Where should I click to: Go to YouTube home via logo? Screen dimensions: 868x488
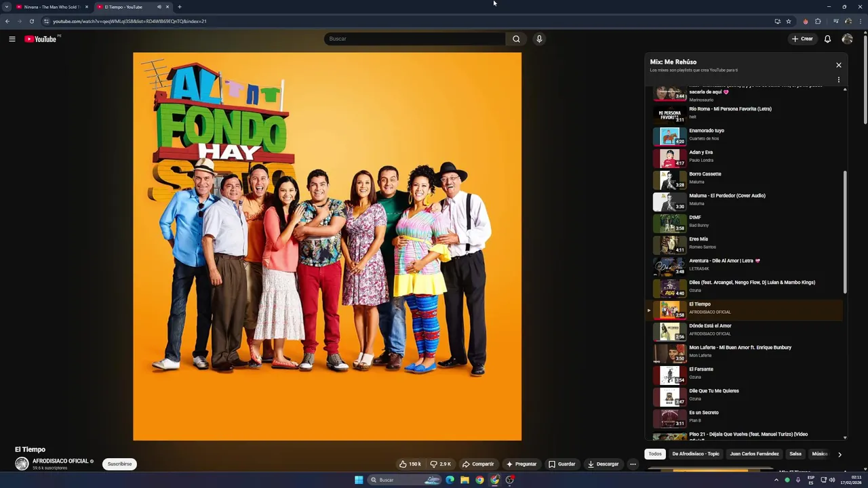(41, 39)
